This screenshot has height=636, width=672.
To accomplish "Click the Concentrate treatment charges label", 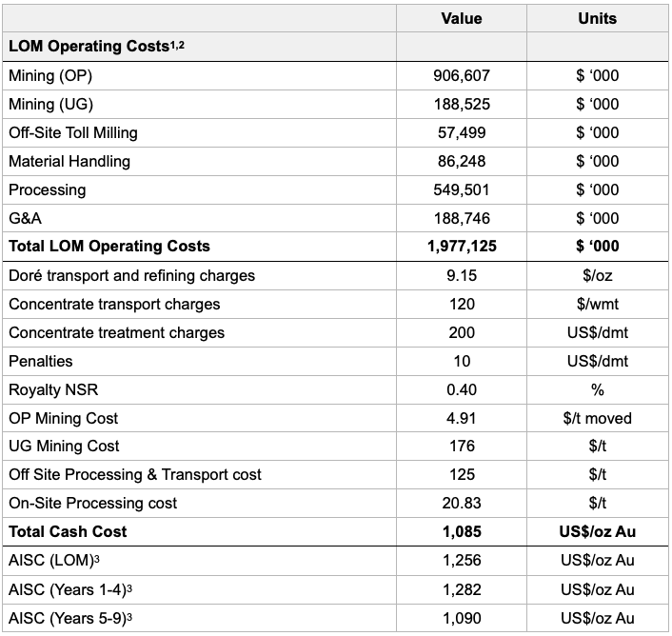I will [116, 333].
